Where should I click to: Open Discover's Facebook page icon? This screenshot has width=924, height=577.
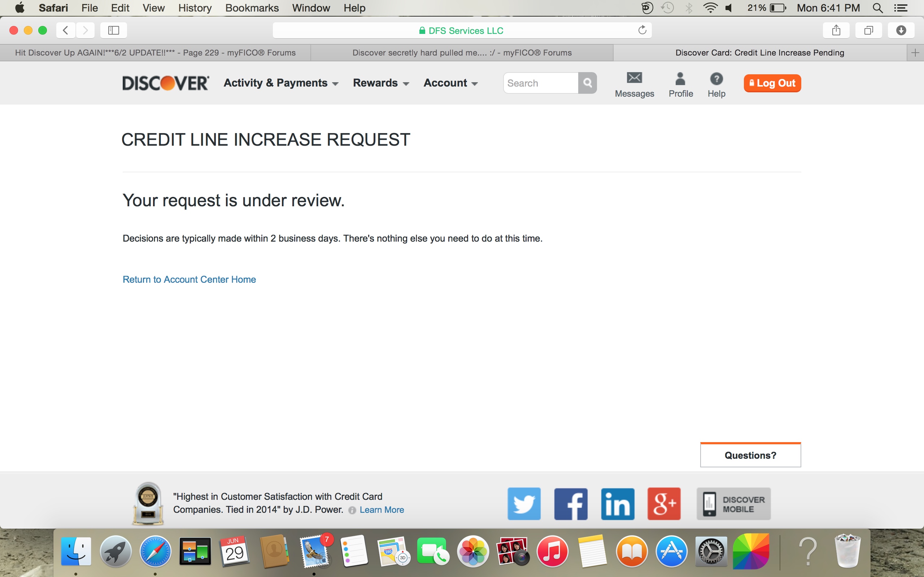(x=570, y=503)
